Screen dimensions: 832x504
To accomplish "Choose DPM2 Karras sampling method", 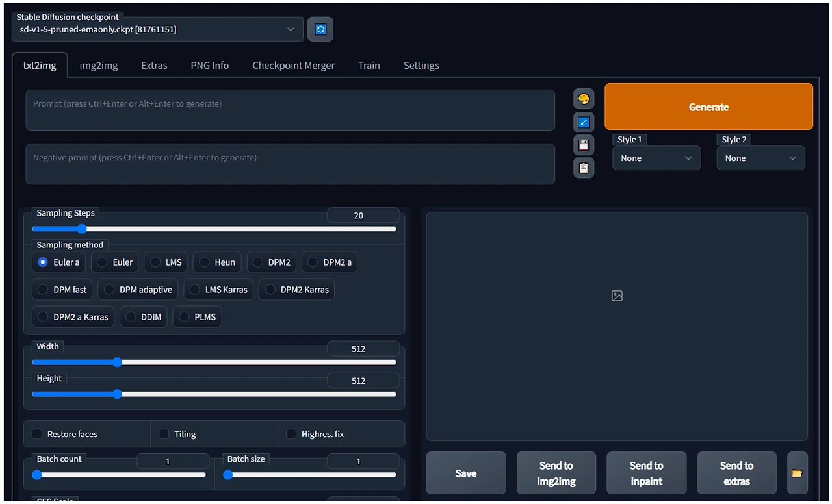I will point(297,290).
